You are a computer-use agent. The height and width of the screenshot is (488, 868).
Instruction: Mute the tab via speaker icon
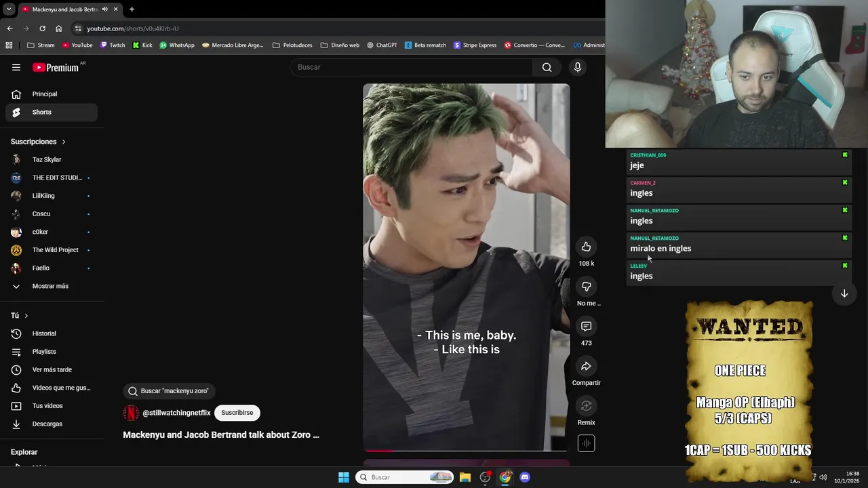pyautogui.click(x=104, y=9)
